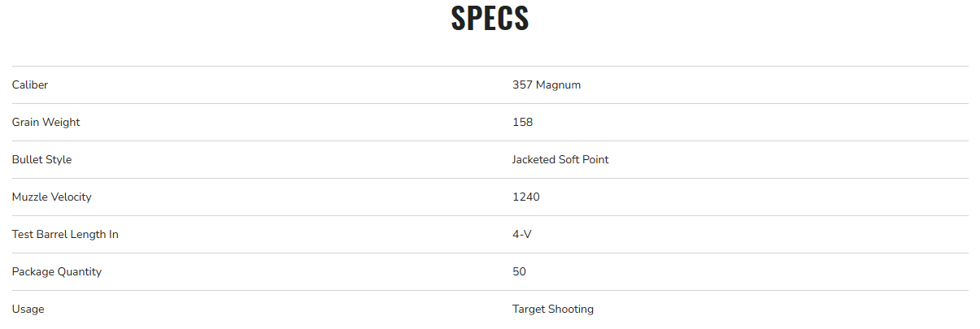Click the Grain Weight label

46,122
